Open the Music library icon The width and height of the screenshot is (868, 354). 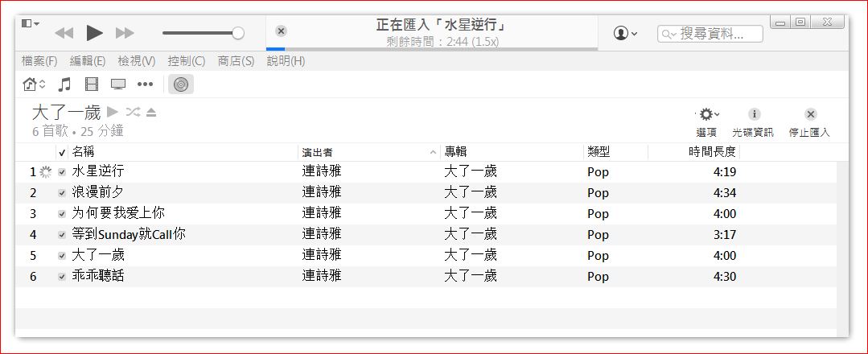[65, 84]
